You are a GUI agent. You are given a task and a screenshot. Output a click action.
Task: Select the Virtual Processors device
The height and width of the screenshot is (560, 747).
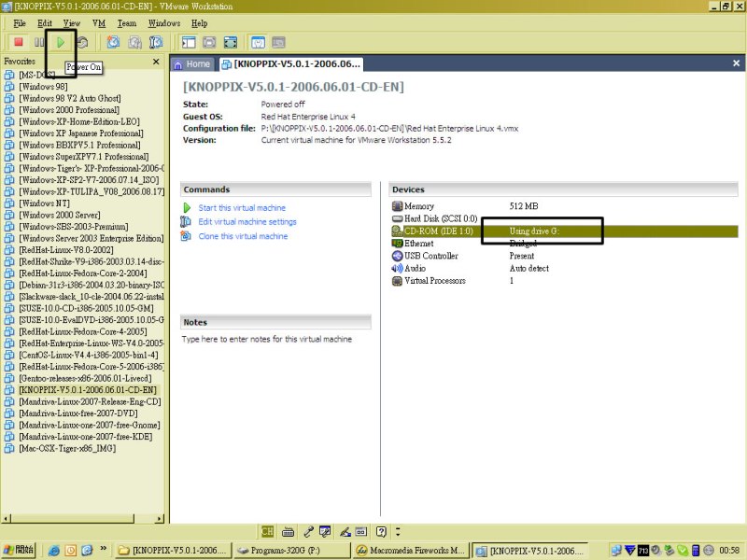point(565,281)
